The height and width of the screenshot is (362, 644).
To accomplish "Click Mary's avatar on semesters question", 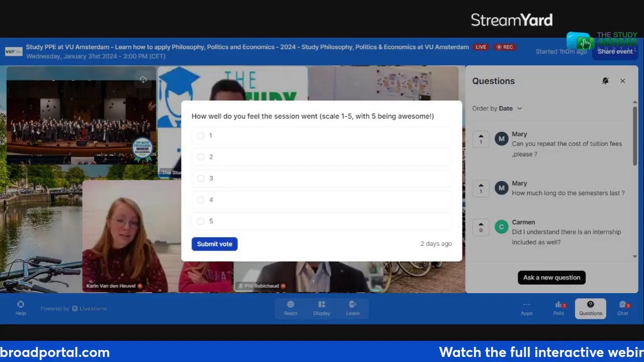I will coord(502,188).
